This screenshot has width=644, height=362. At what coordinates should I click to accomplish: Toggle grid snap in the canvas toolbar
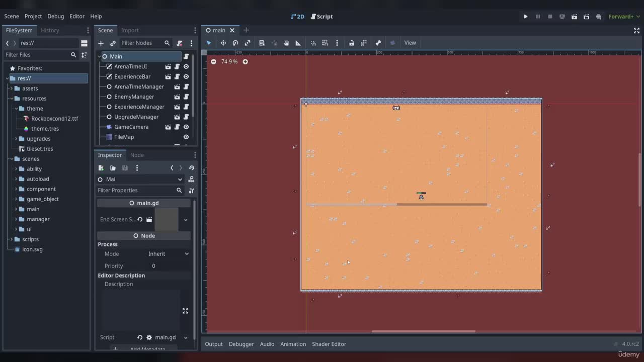pos(325,43)
